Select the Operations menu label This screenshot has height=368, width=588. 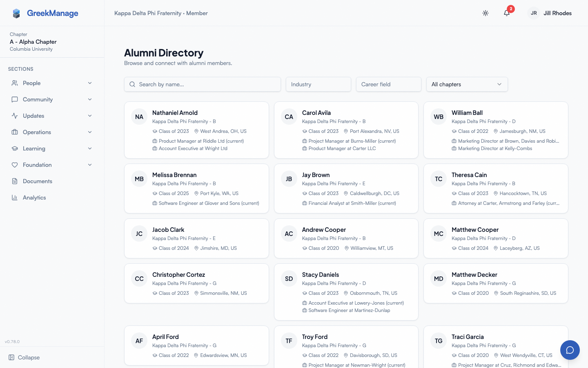[x=37, y=132]
